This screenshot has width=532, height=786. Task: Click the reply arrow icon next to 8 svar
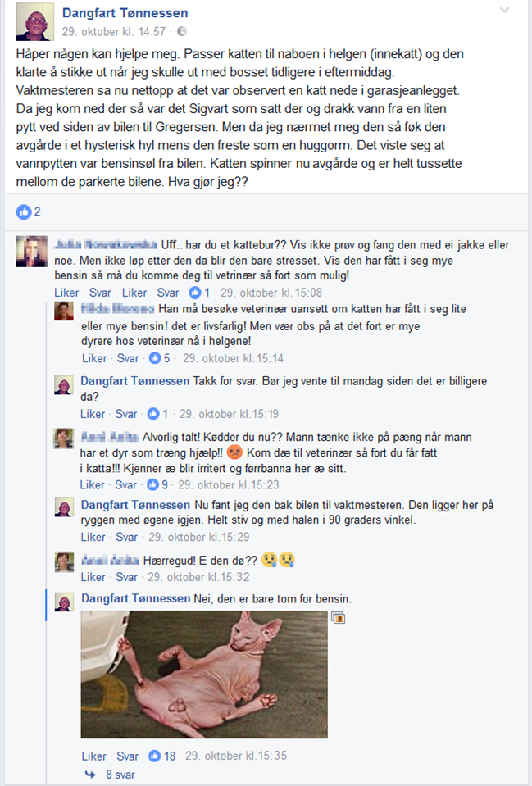(x=91, y=775)
